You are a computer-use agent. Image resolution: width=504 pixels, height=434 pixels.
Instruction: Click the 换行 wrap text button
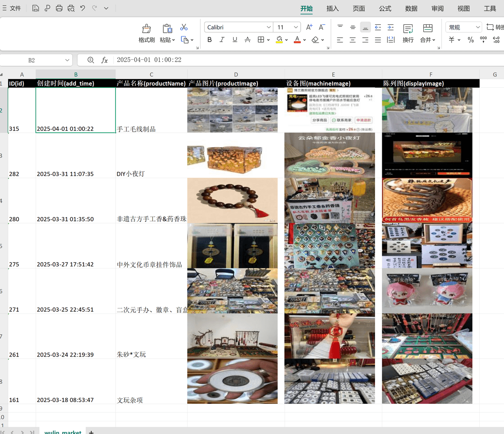coord(408,33)
